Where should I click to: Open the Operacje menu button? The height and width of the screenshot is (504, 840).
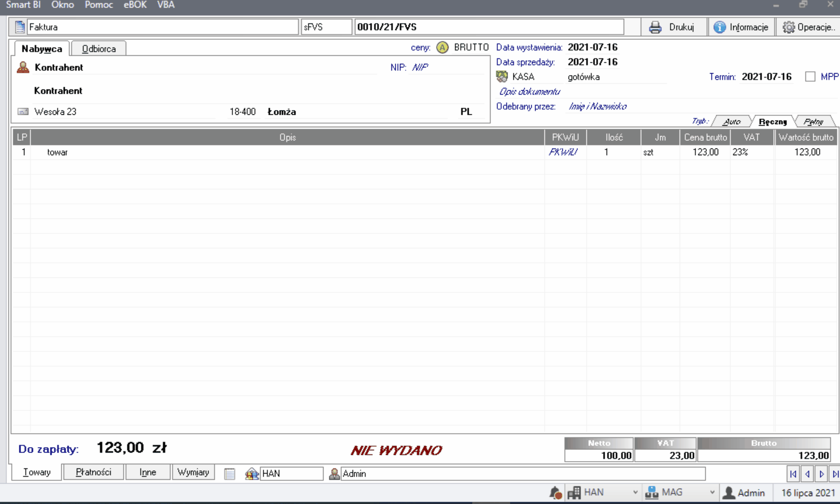click(807, 27)
